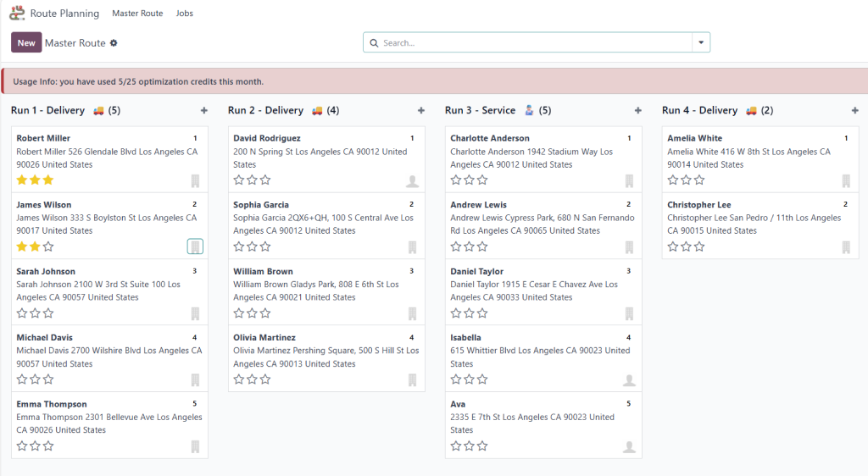The height and width of the screenshot is (476, 868).
Task: Click avatar icon on David Rodriguez card
Action: (x=412, y=181)
